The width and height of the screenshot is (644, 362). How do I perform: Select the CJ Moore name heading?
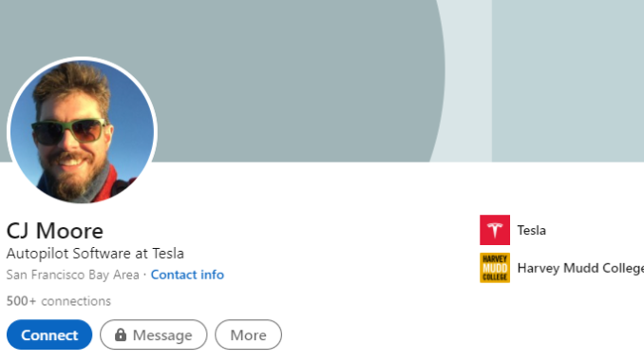click(x=55, y=231)
